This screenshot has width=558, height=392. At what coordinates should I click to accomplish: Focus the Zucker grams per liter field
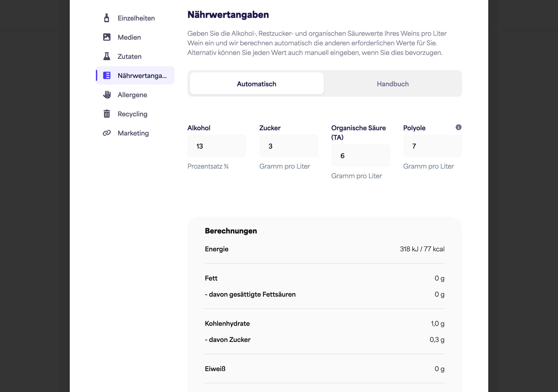[x=289, y=146]
